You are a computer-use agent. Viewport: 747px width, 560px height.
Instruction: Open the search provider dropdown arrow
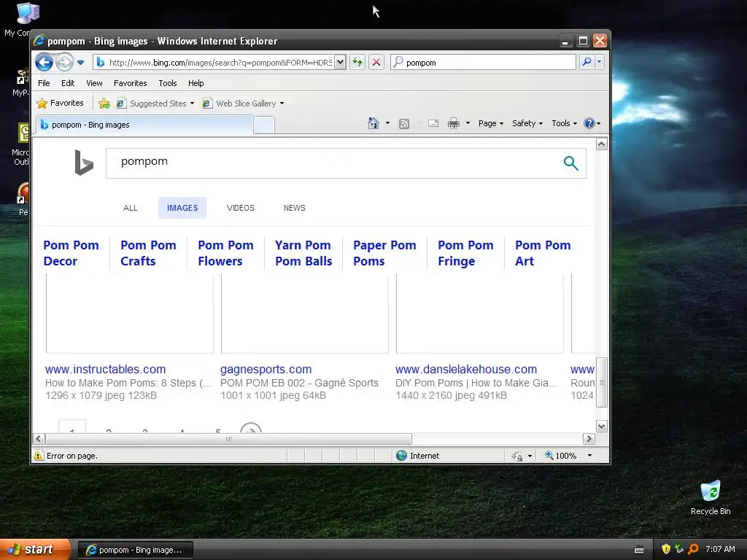600,62
